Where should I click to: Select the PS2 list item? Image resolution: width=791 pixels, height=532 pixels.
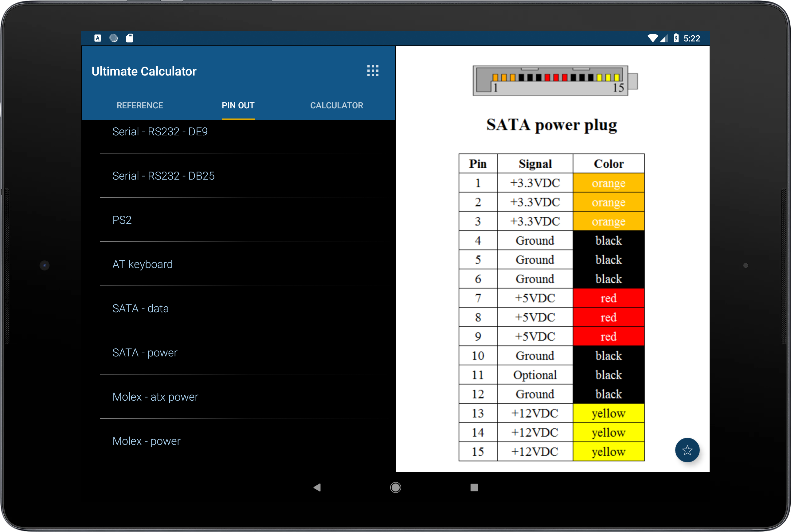tap(122, 220)
